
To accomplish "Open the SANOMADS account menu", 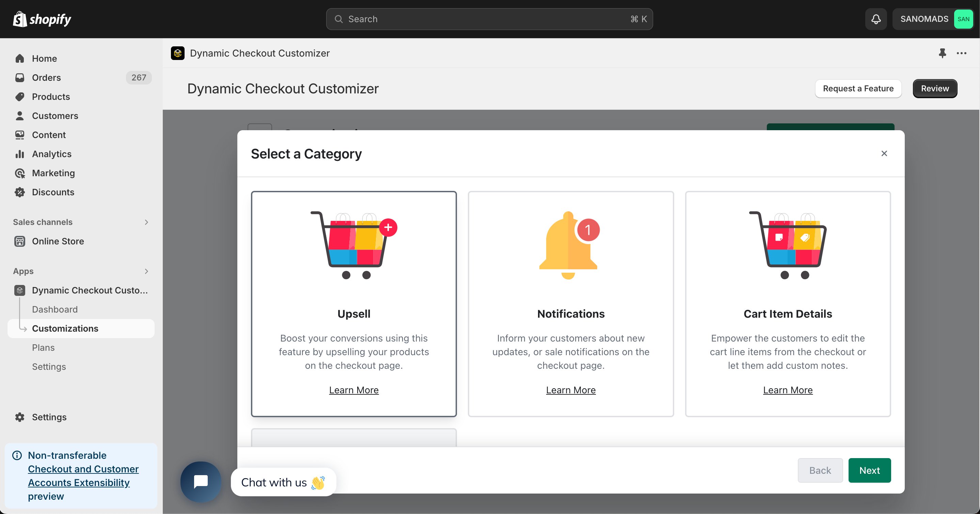I will click(x=933, y=19).
